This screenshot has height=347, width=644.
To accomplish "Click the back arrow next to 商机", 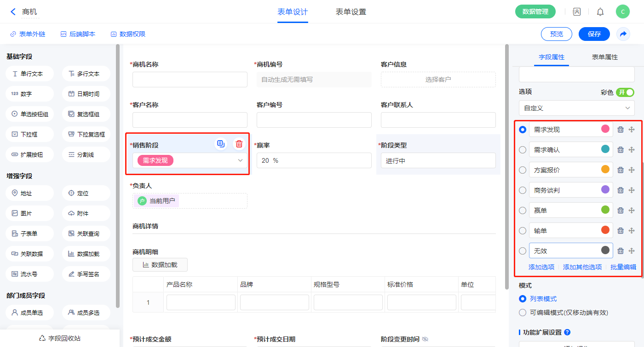I will click(13, 12).
